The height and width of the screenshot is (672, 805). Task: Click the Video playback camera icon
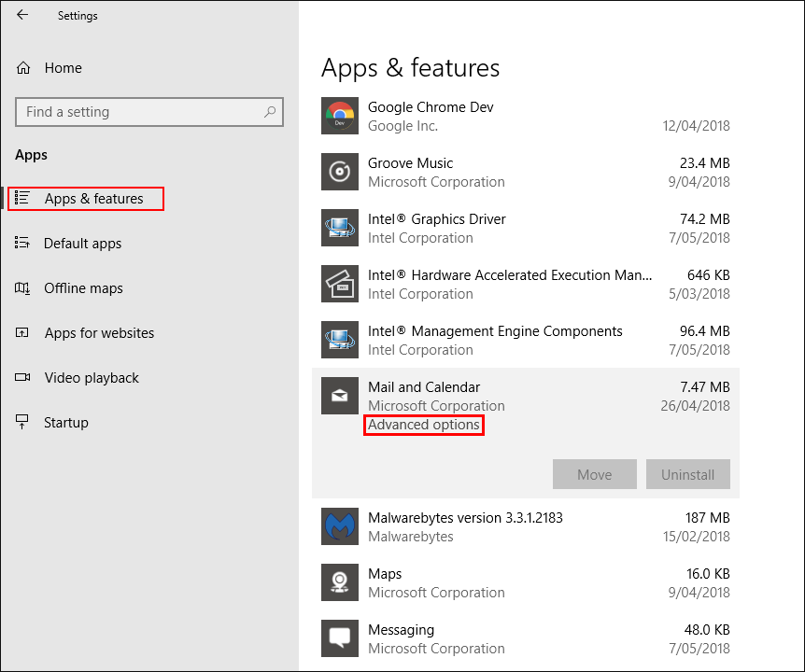22,377
